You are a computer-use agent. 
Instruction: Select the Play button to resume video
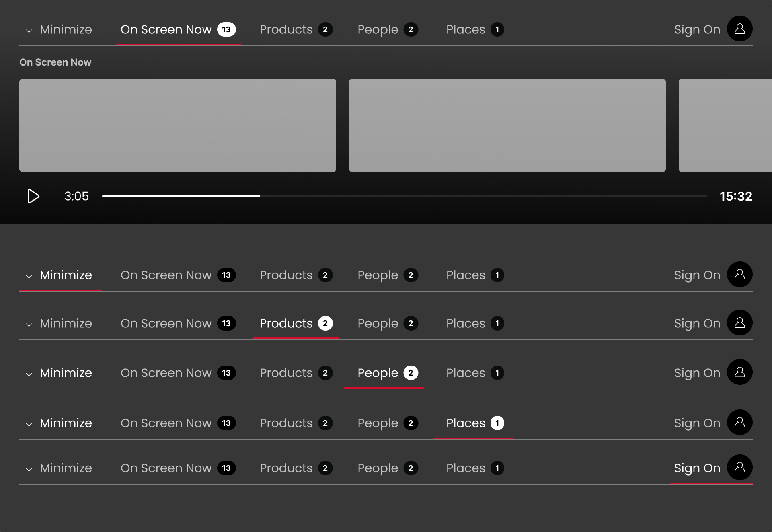(x=33, y=196)
